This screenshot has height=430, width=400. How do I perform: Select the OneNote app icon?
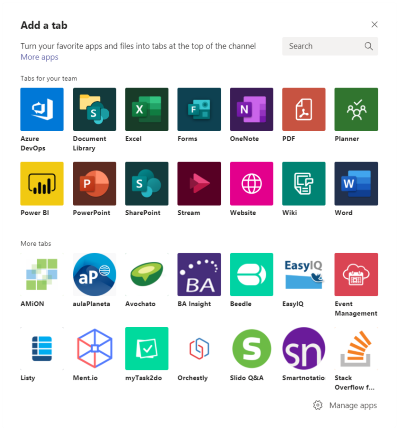coord(251,109)
